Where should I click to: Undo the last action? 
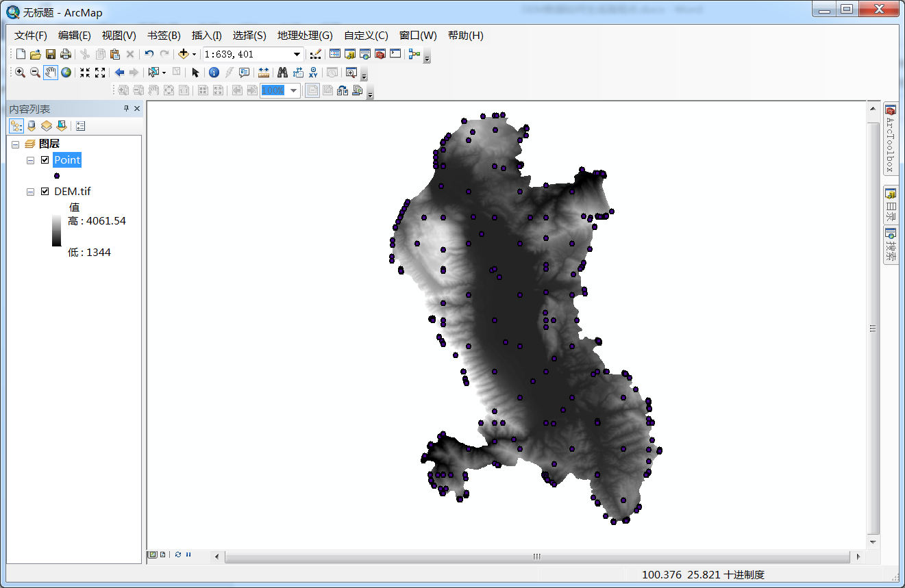click(149, 54)
